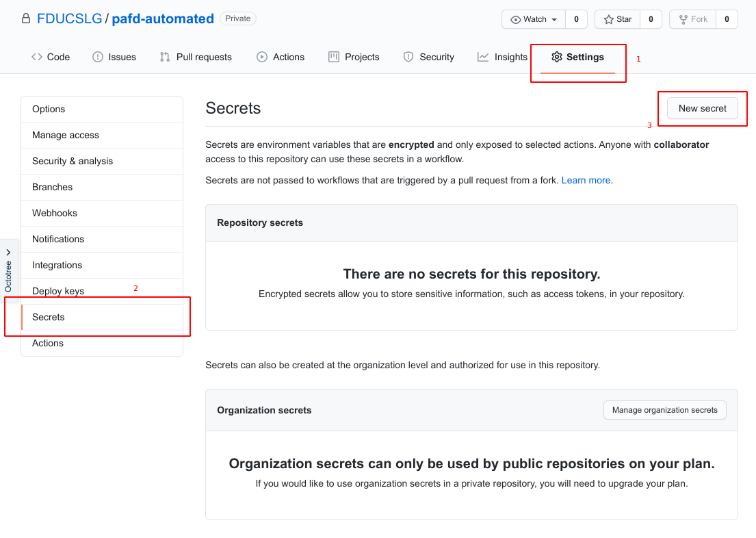Image resolution: width=756 pixels, height=538 pixels.
Task: Click Manage organization secrets button
Action: [664, 410]
